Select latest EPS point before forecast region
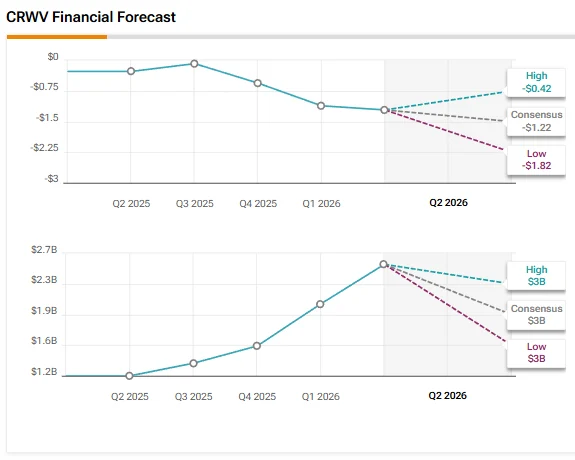Viewport: 575px width, 460px height. pos(384,110)
